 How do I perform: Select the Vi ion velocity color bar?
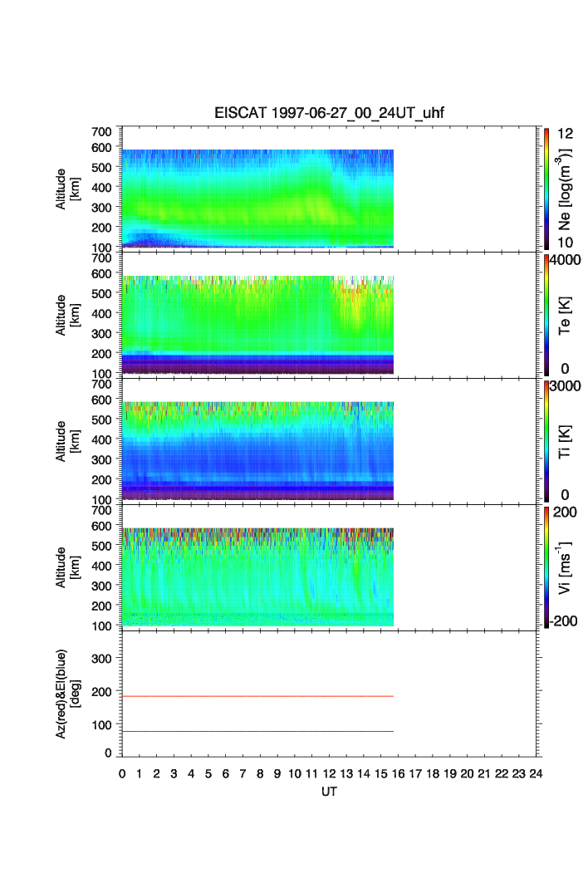click(x=546, y=567)
